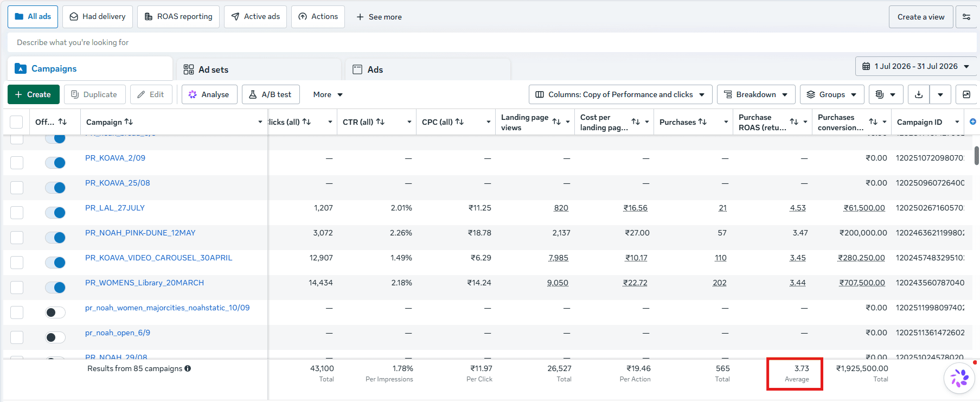The width and height of the screenshot is (980, 402).
Task: Select the ROAS reporting view
Action: pos(178,17)
